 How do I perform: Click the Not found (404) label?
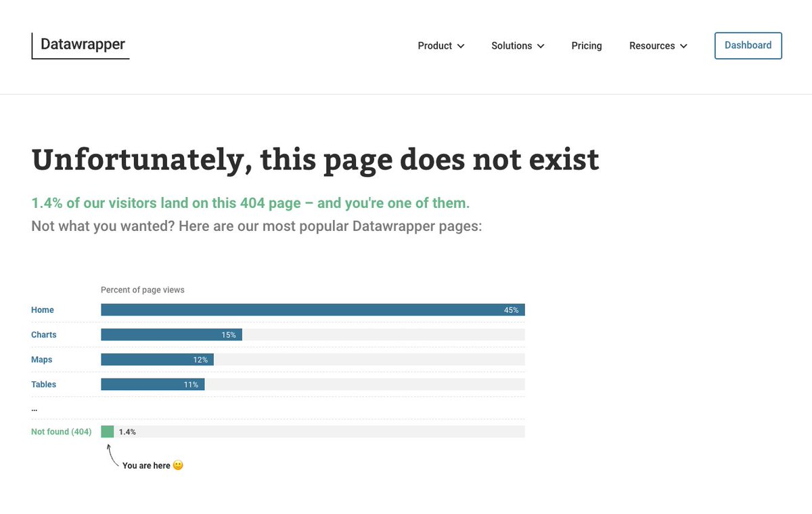pos(62,431)
